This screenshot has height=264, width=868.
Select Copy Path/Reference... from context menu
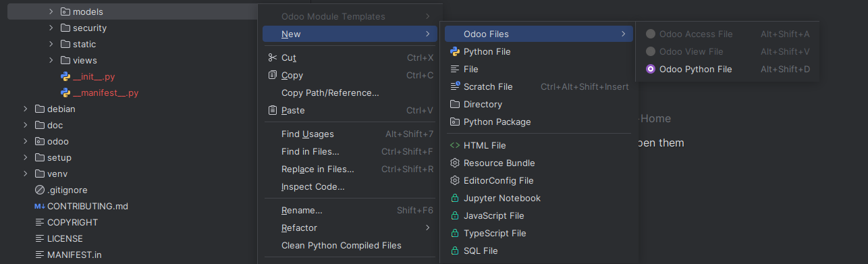click(x=350, y=93)
